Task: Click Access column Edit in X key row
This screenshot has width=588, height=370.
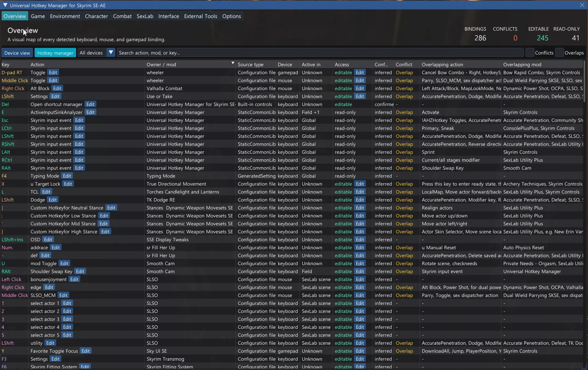Action: [360, 184]
